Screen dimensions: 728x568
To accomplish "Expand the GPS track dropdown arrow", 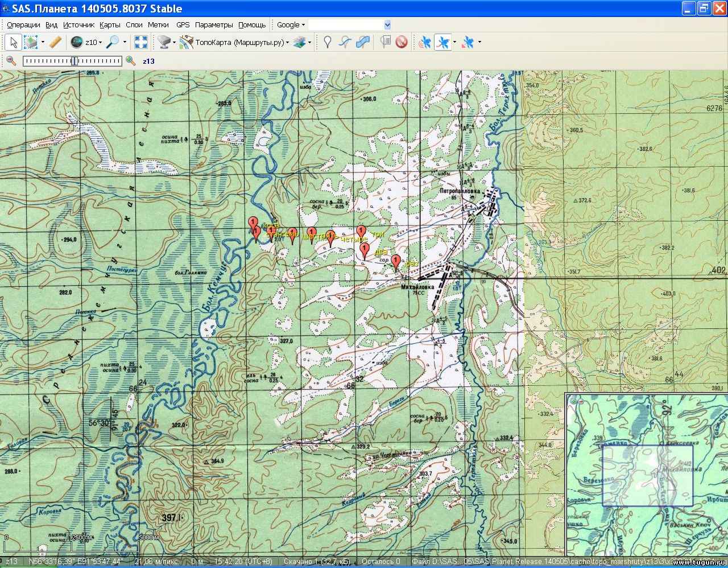I will [454, 42].
